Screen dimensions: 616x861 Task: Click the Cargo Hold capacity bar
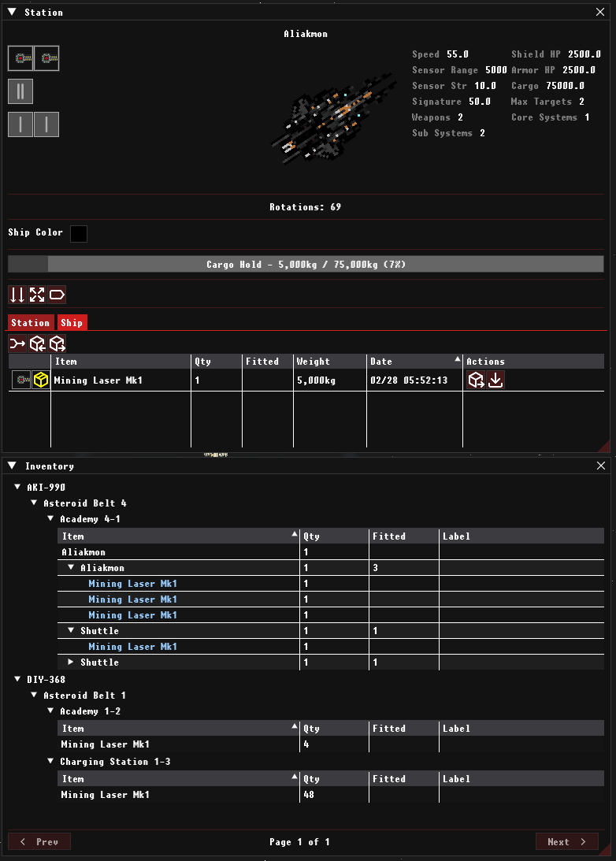click(x=306, y=264)
